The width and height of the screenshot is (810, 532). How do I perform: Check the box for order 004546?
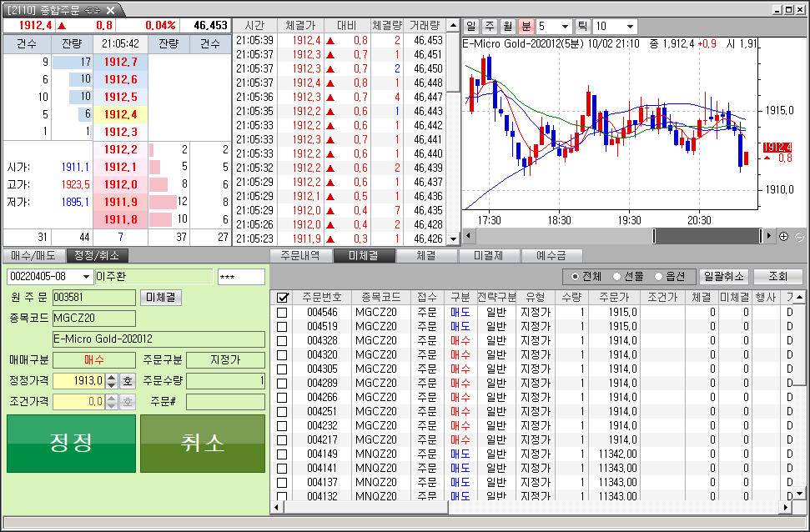coord(282,312)
